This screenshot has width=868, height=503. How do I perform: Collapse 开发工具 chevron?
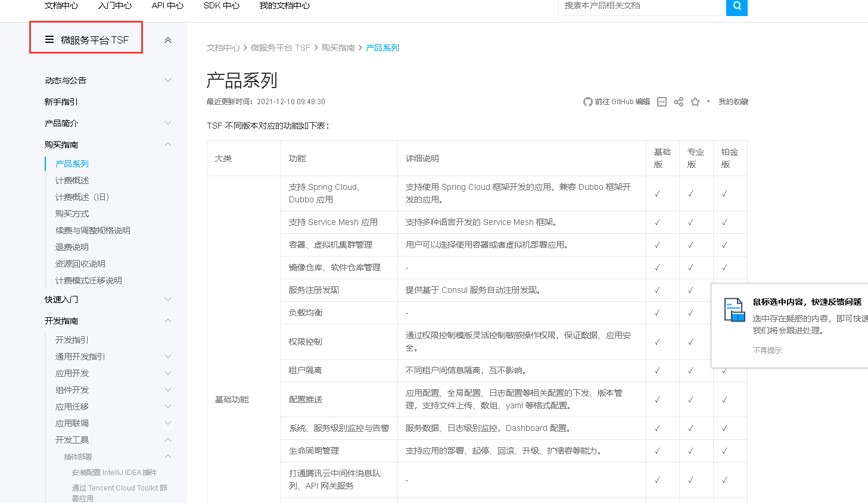(168, 440)
